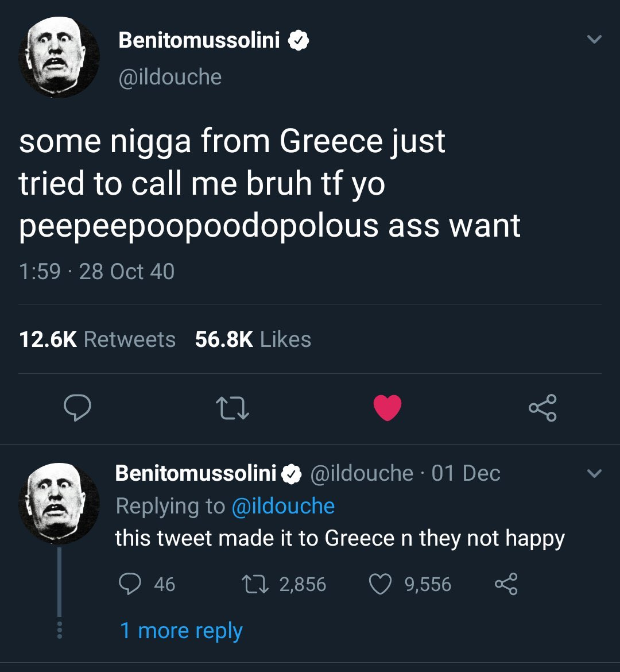Open the '1 more reply' link
Screen dimensions: 620x672
pyautogui.click(x=181, y=631)
